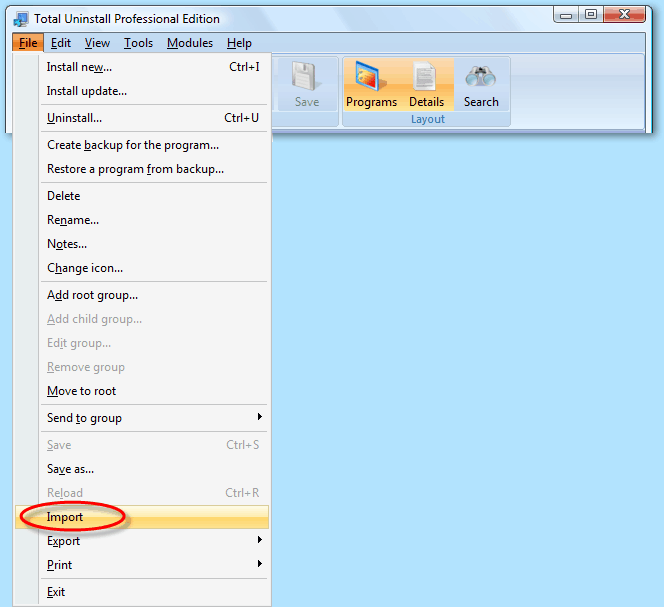Open the Edit menu
Viewport: 664px width, 607px height.
[61, 43]
